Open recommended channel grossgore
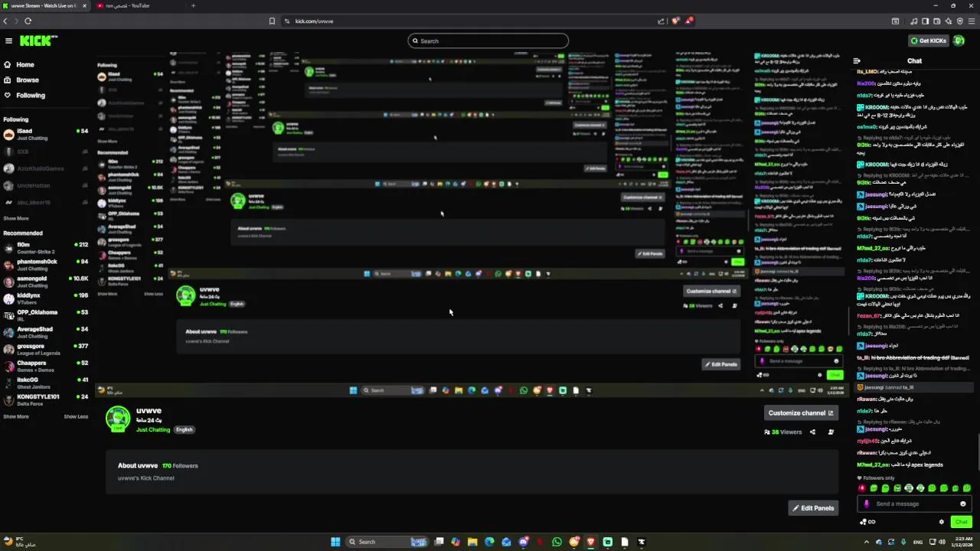Screen dimensions: 980x551 coord(46,349)
